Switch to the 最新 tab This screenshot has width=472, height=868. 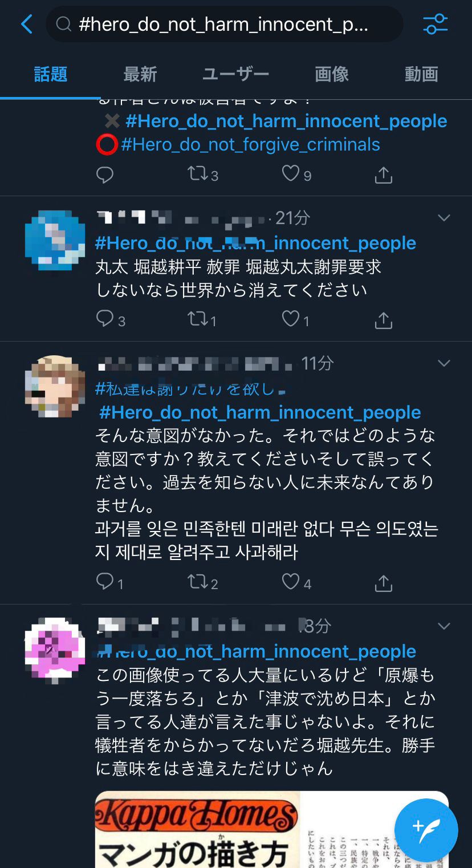pyautogui.click(x=140, y=74)
